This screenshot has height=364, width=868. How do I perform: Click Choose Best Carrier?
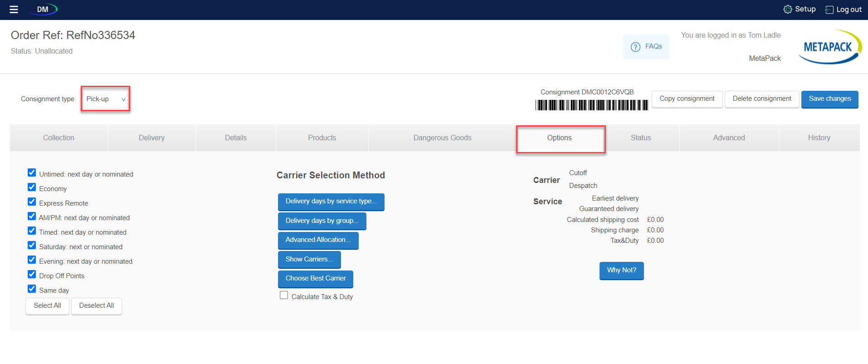pos(315,279)
